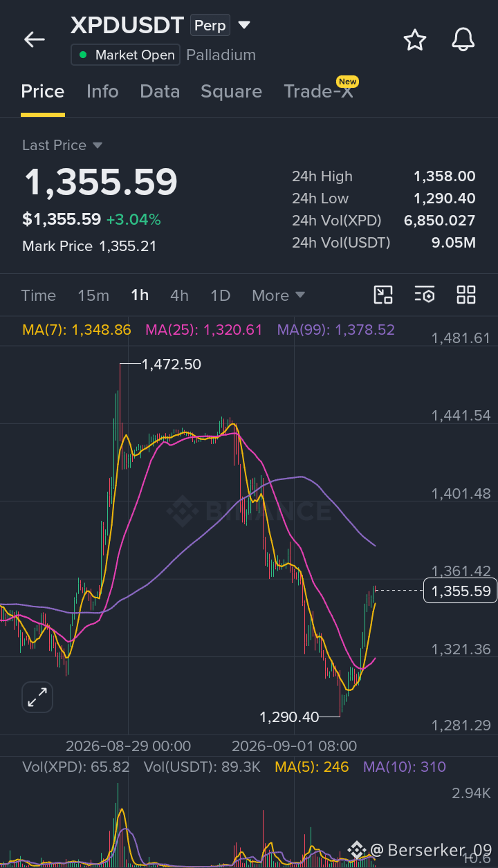498x868 pixels.
Task: Select the 15m timeframe
Action: [93, 295]
